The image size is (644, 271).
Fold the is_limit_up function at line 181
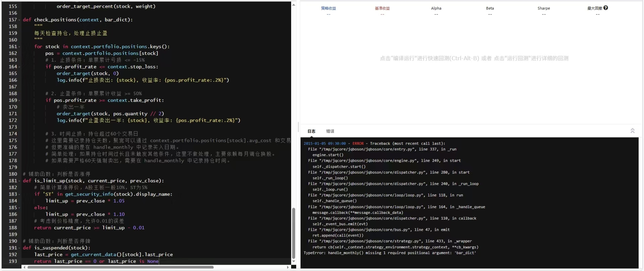tap(19, 181)
